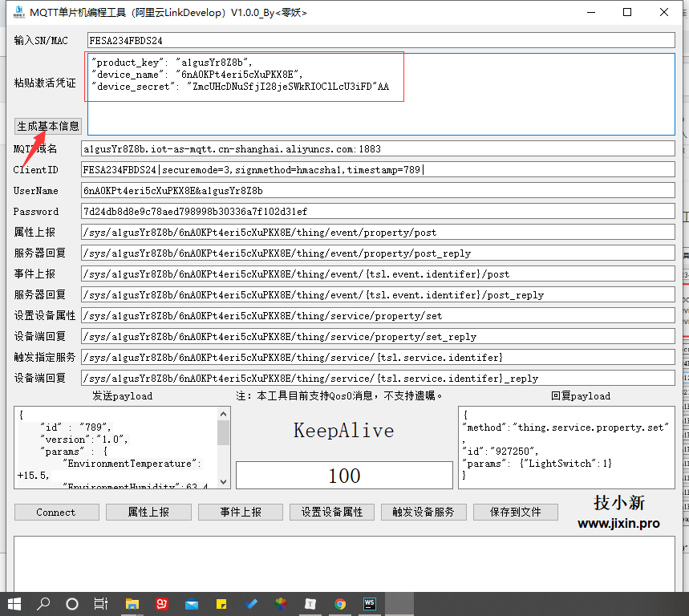Click the 发送payload scrollbar thumb

click(x=224, y=433)
